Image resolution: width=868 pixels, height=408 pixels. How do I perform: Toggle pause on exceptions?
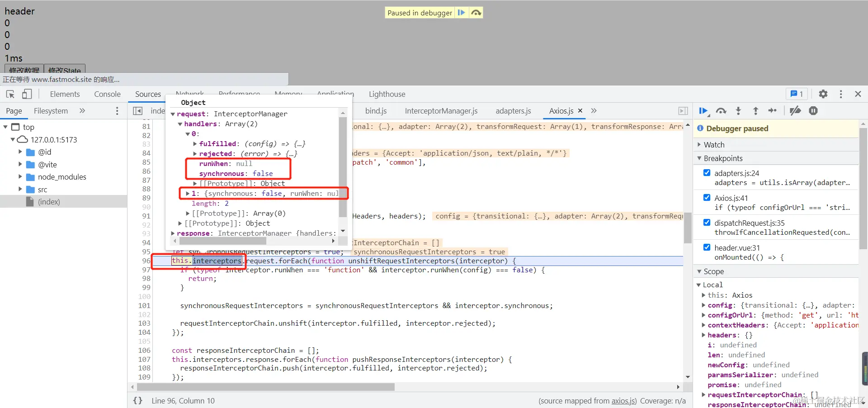pos(813,111)
